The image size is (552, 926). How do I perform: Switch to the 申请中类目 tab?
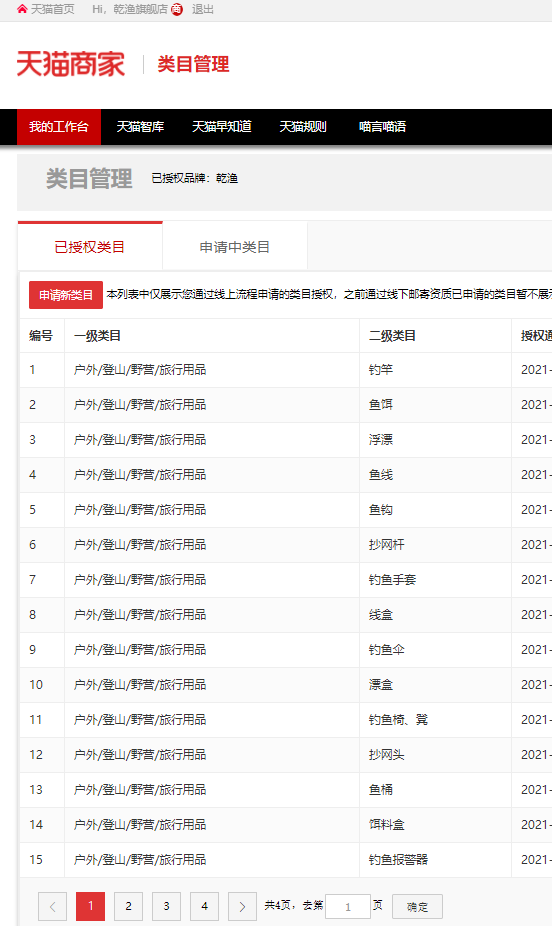(x=235, y=247)
